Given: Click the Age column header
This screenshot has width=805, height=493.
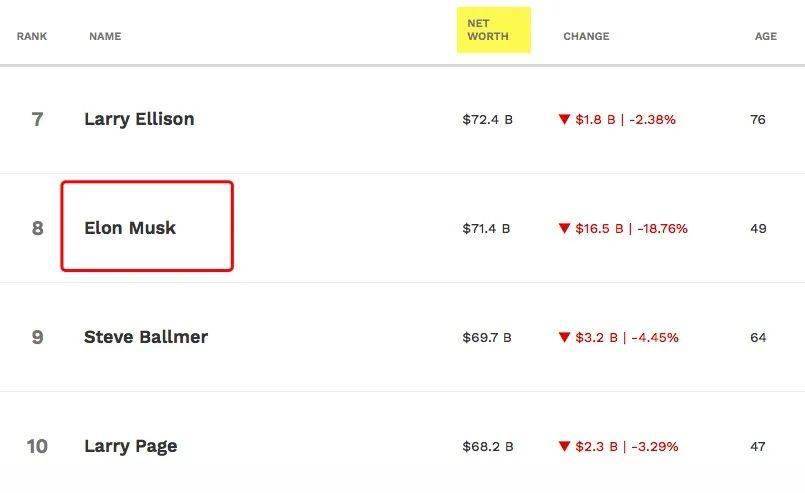Looking at the screenshot, I should pos(765,37).
